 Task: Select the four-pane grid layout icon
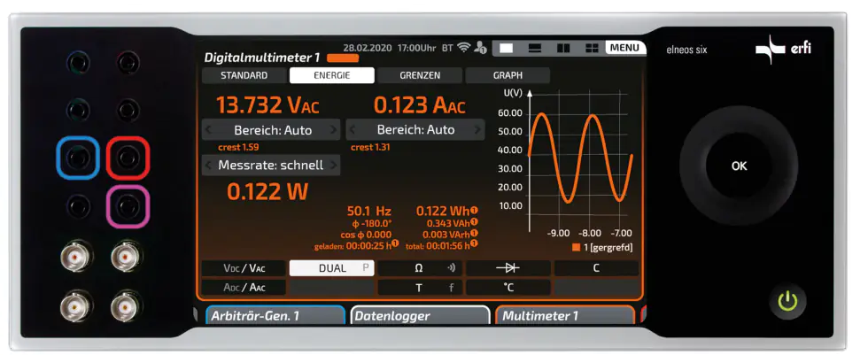[591, 47]
